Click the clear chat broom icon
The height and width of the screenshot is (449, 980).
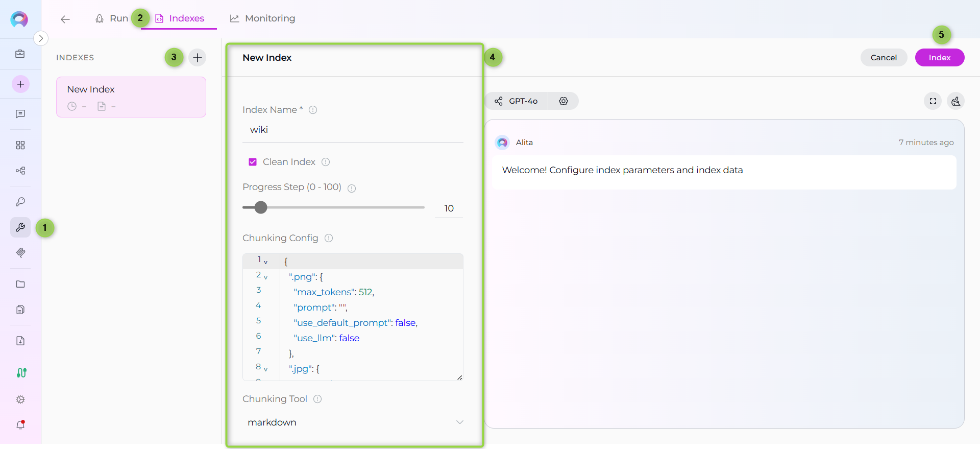(955, 101)
